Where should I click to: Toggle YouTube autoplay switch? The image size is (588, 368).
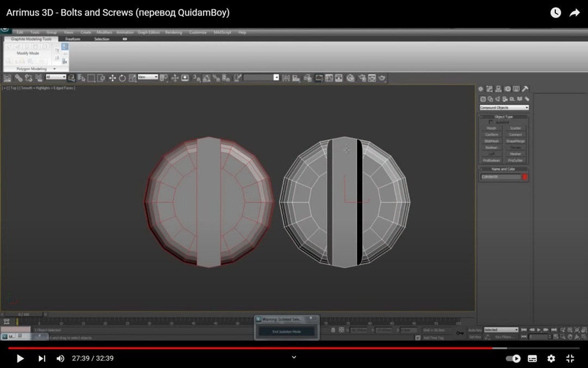pos(513,359)
